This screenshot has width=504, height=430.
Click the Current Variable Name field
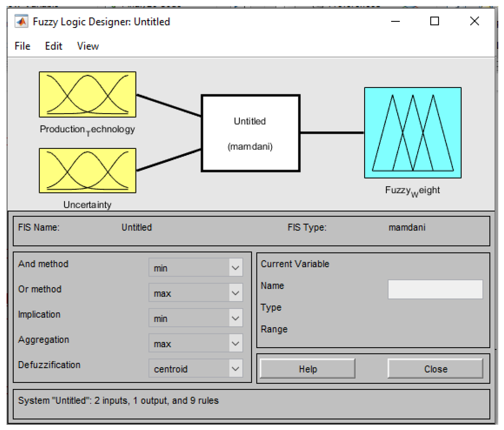(x=435, y=289)
